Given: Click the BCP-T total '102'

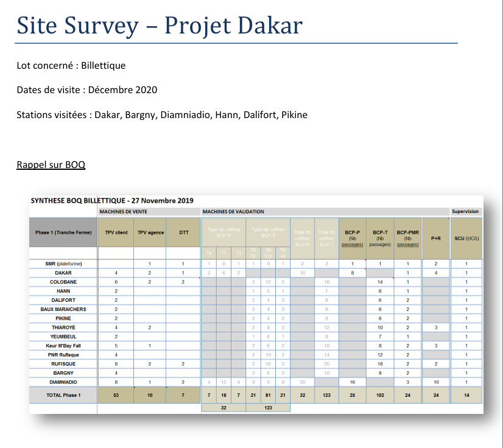Looking at the screenshot, I should tap(380, 395).
